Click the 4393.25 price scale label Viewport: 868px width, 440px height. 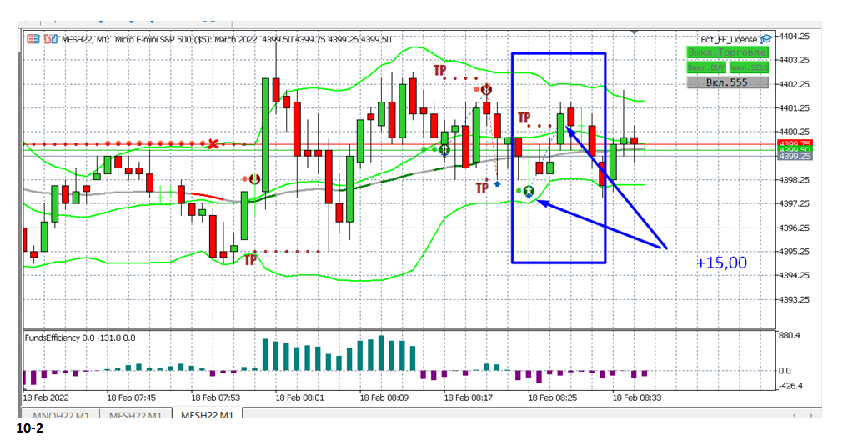(x=794, y=299)
